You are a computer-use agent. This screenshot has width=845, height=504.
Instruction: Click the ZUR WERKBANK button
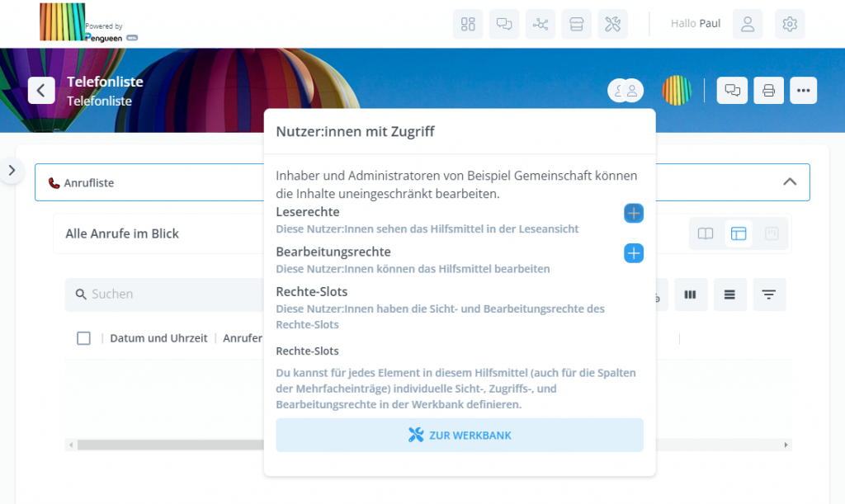point(460,435)
